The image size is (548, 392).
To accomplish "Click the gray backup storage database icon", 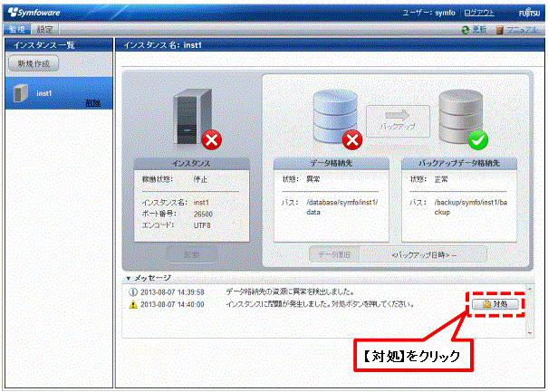I will pyautogui.click(x=461, y=115).
